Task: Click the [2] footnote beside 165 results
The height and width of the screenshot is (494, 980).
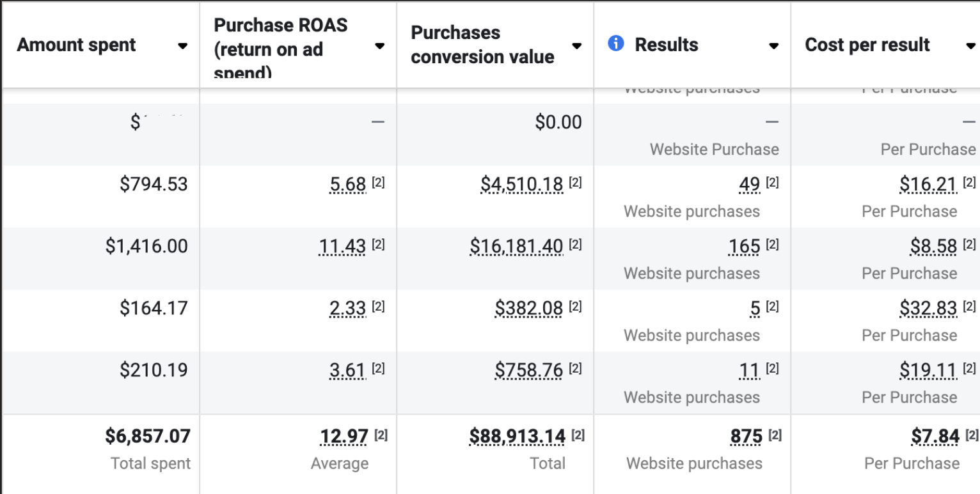Action: pyautogui.click(x=772, y=245)
